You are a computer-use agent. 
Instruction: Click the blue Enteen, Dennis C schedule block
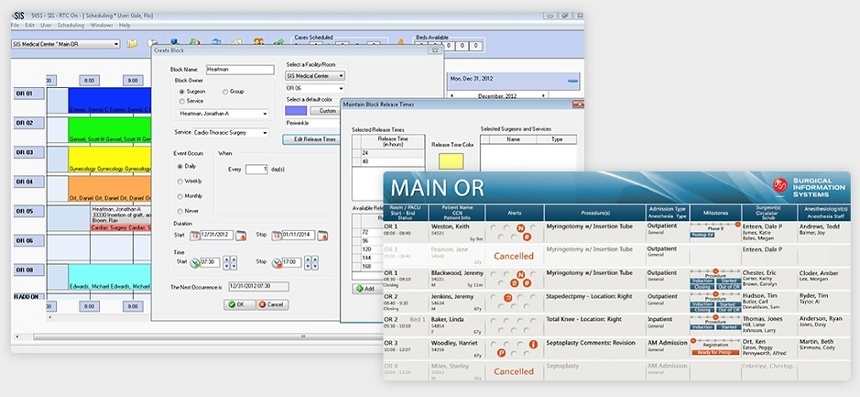click(x=110, y=101)
